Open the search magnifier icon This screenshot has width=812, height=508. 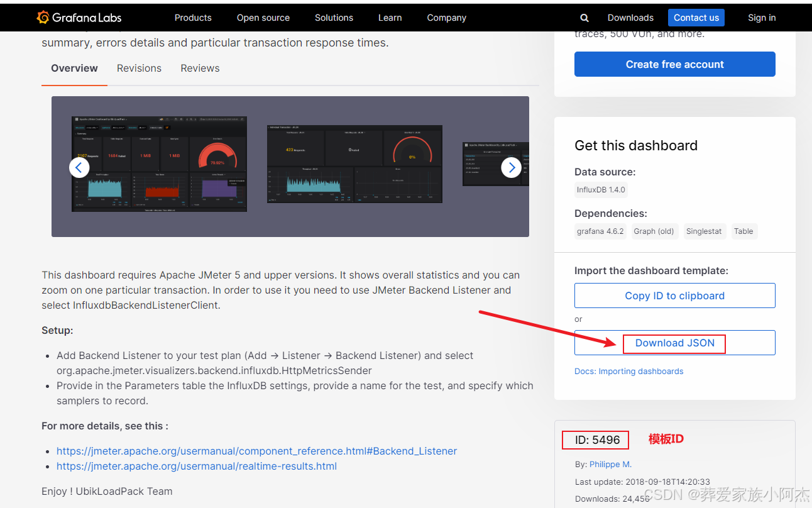tap(584, 18)
